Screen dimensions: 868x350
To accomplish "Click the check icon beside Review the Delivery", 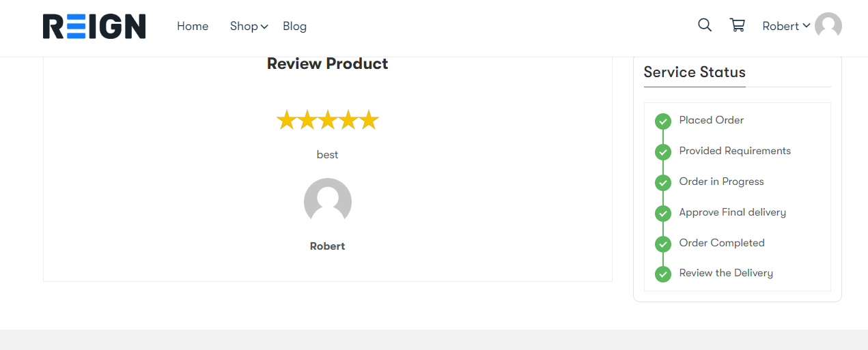I will 663,274.
